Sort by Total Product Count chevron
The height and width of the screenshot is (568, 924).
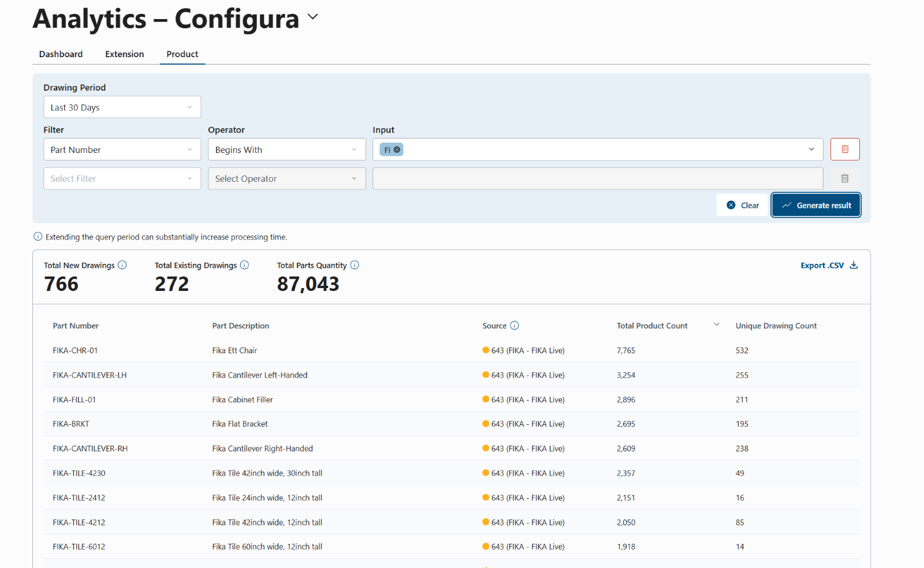[717, 324]
